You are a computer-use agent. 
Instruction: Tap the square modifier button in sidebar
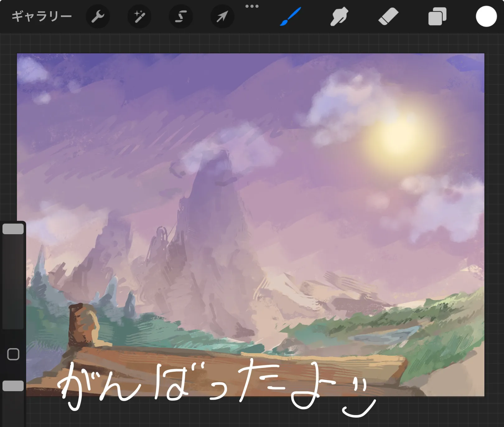[x=13, y=354]
